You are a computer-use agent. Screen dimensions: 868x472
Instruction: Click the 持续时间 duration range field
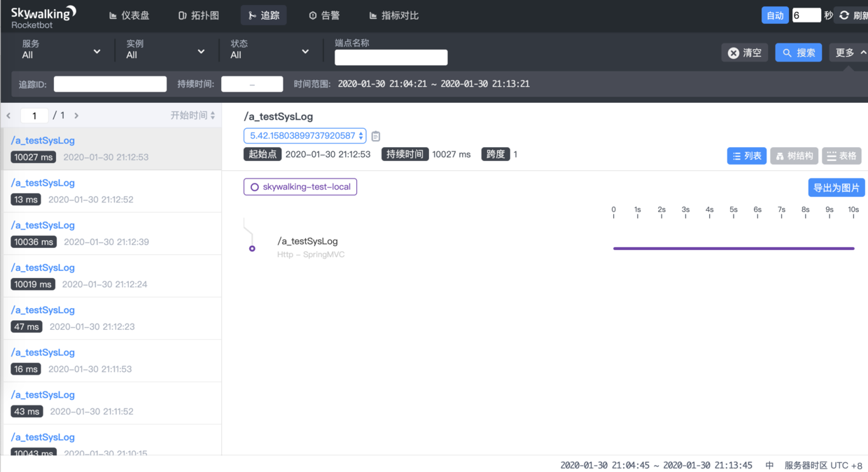pos(252,84)
